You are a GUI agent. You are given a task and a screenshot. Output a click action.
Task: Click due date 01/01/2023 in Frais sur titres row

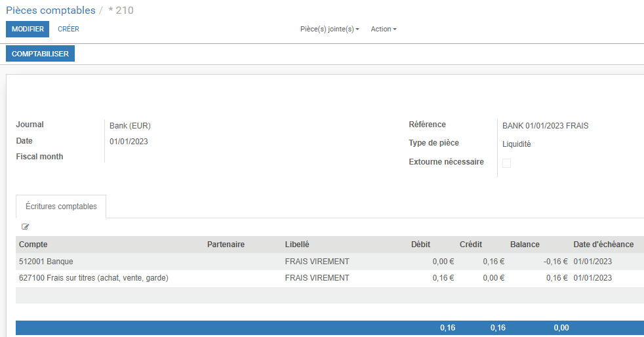pos(593,278)
